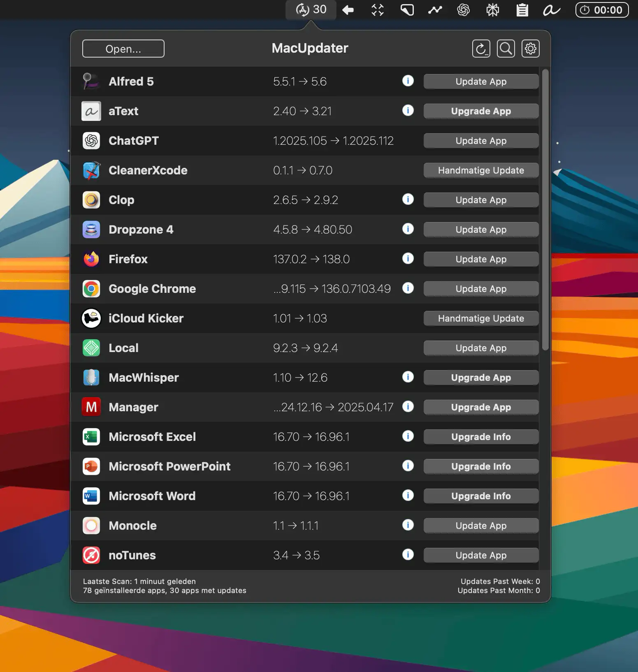Update App for Google Chrome

pos(481,289)
